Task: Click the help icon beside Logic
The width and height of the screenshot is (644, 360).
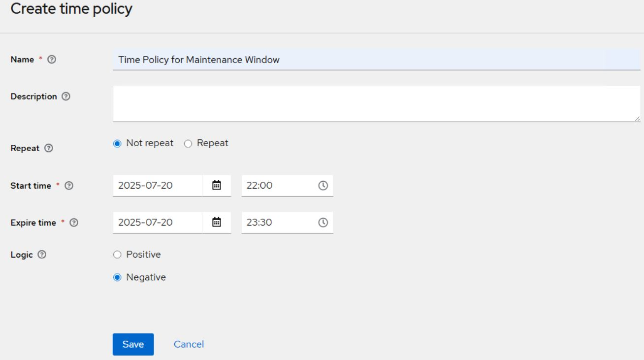Action: point(42,255)
